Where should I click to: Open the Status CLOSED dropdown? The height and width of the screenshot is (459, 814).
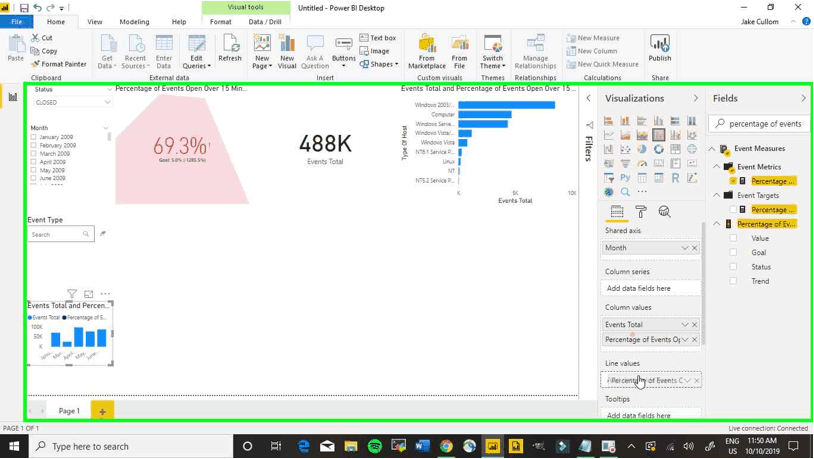pos(73,102)
